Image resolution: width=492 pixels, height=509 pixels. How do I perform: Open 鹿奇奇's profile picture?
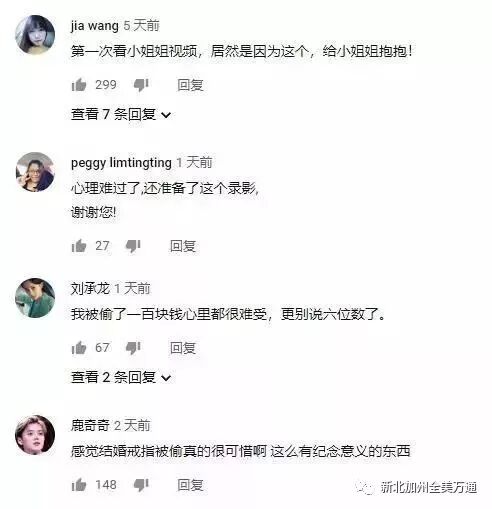click(x=35, y=435)
